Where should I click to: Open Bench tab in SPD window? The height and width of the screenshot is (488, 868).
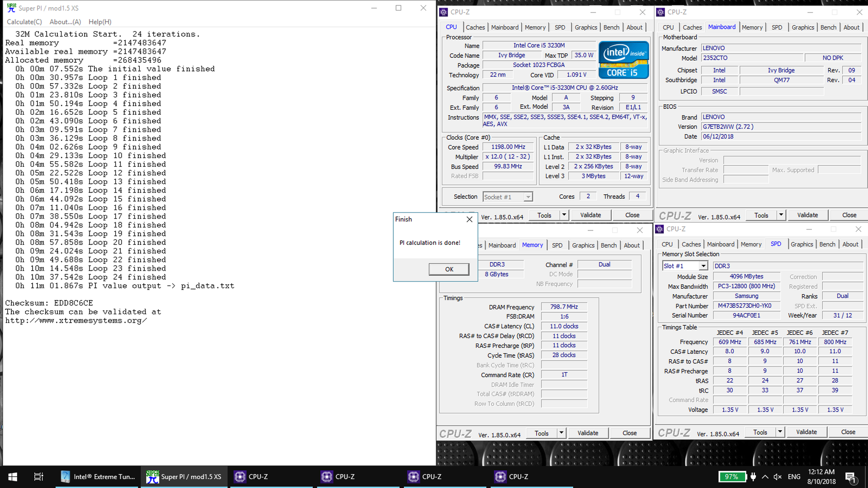click(x=827, y=244)
